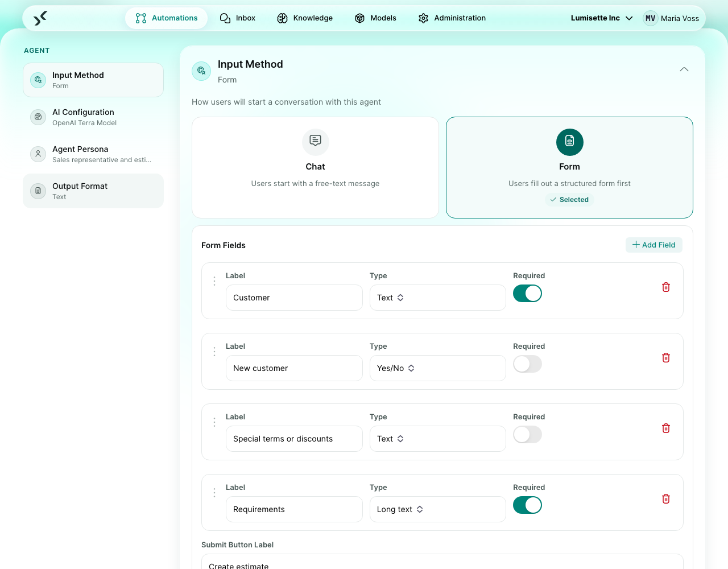Switch to the Knowledge tab
The image size is (728, 569).
(x=305, y=18)
